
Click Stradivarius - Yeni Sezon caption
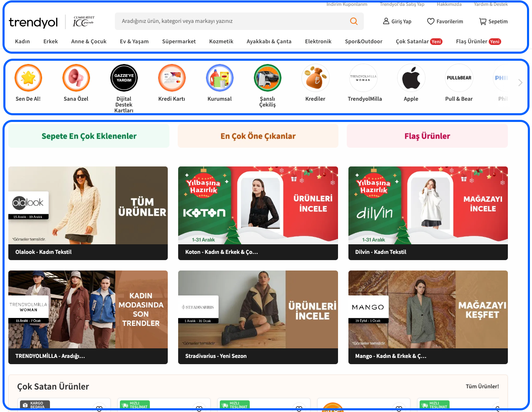coord(216,356)
